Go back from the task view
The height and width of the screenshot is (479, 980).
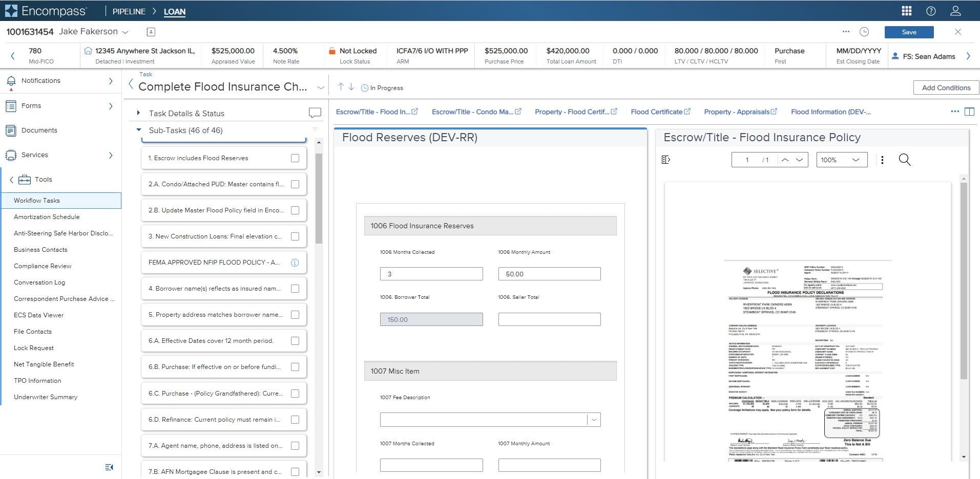pyautogui.click(x=131, y=84)
